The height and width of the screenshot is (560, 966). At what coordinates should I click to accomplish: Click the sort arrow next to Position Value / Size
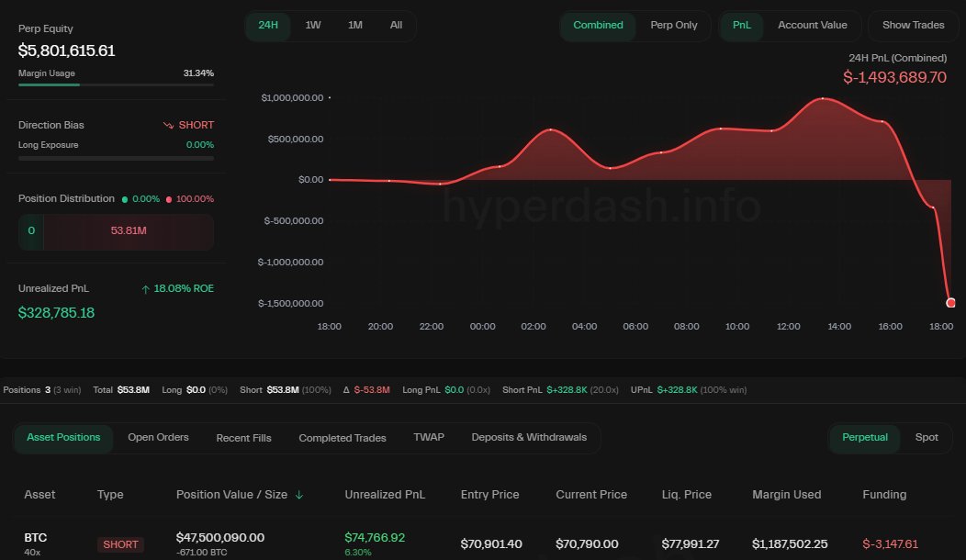coord(298,494)
